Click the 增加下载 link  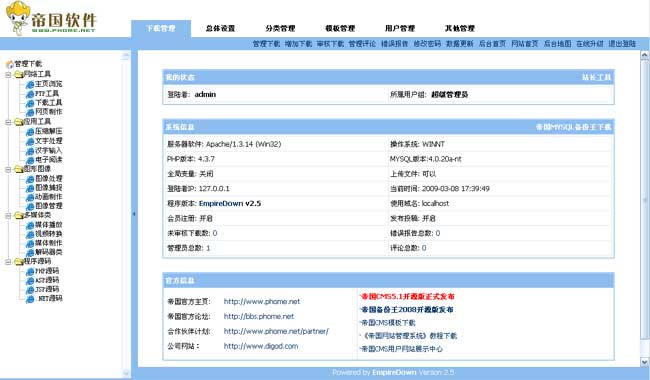click(x=298, y=44)
